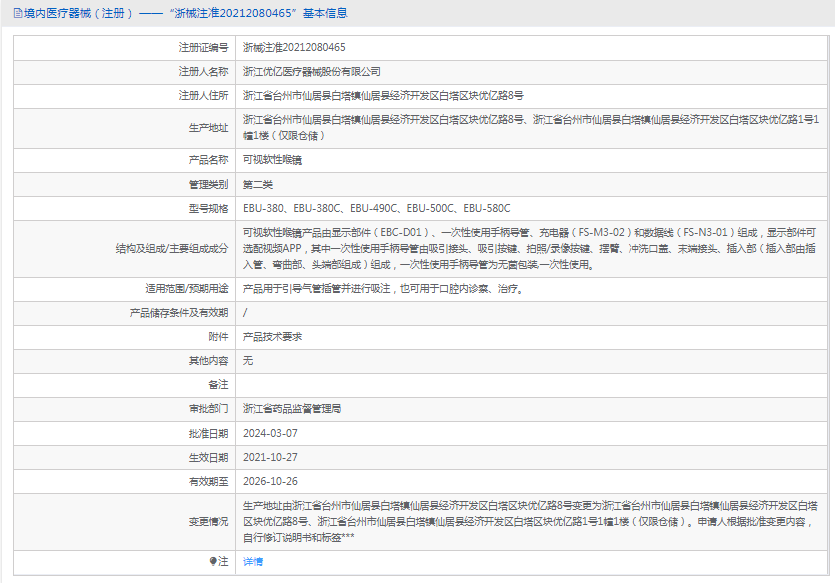Open the 详情 link

click(253, 561)
